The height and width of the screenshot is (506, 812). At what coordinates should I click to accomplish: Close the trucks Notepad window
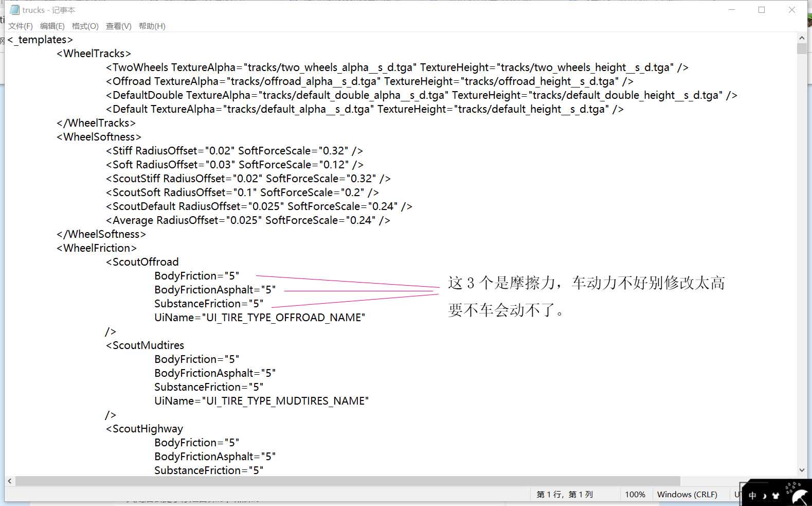792,10
